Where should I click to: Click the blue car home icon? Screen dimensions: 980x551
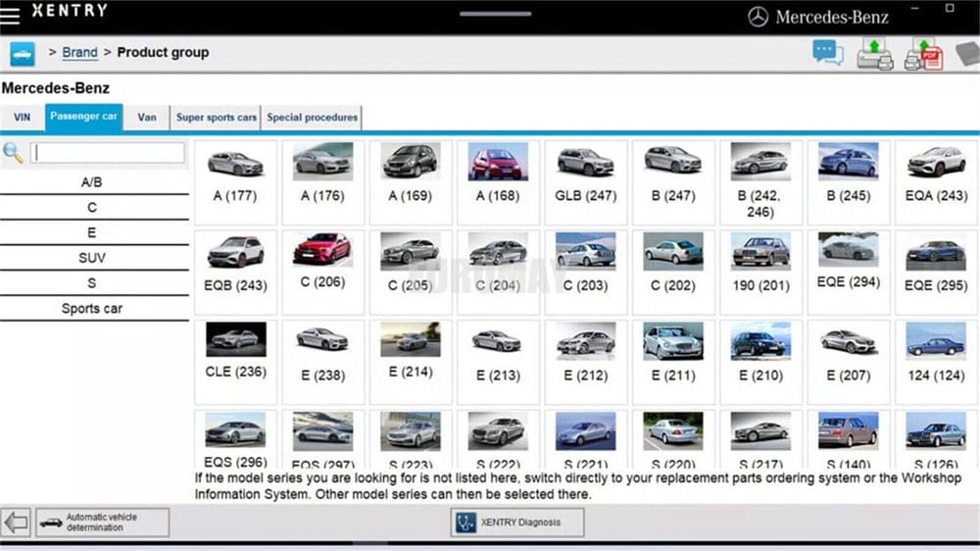point(22,53)
